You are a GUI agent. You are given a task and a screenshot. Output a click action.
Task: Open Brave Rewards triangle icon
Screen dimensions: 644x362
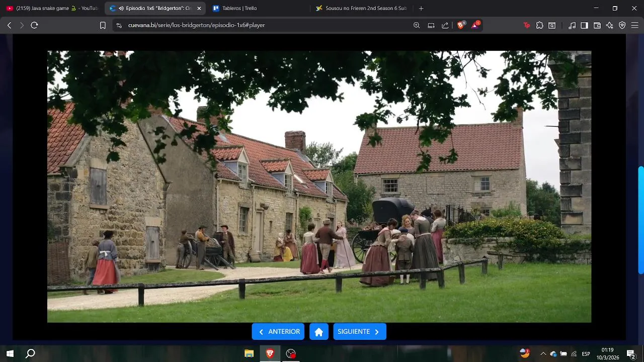point(475,25)
